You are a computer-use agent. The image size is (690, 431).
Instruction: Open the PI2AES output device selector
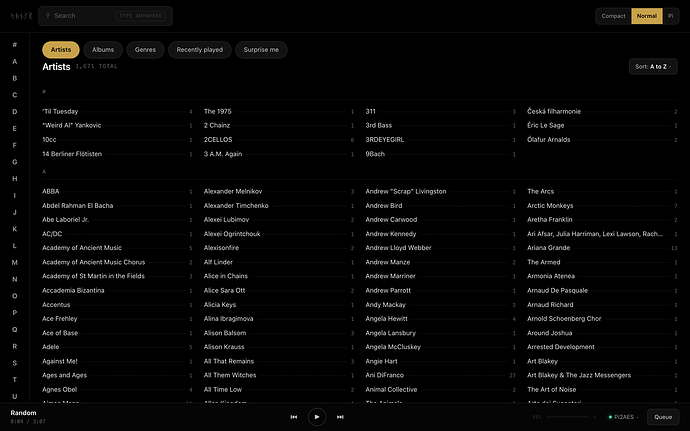pos(624,417)
